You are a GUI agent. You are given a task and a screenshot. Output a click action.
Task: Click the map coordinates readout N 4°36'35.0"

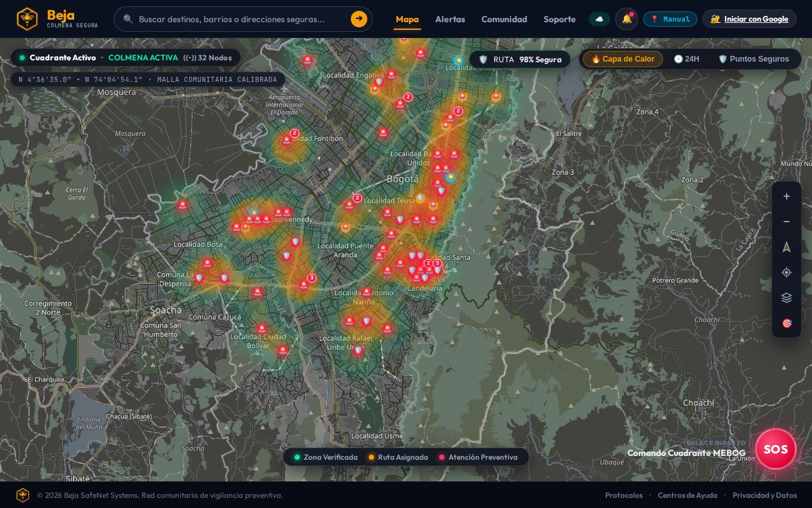(x=148, y=79)
